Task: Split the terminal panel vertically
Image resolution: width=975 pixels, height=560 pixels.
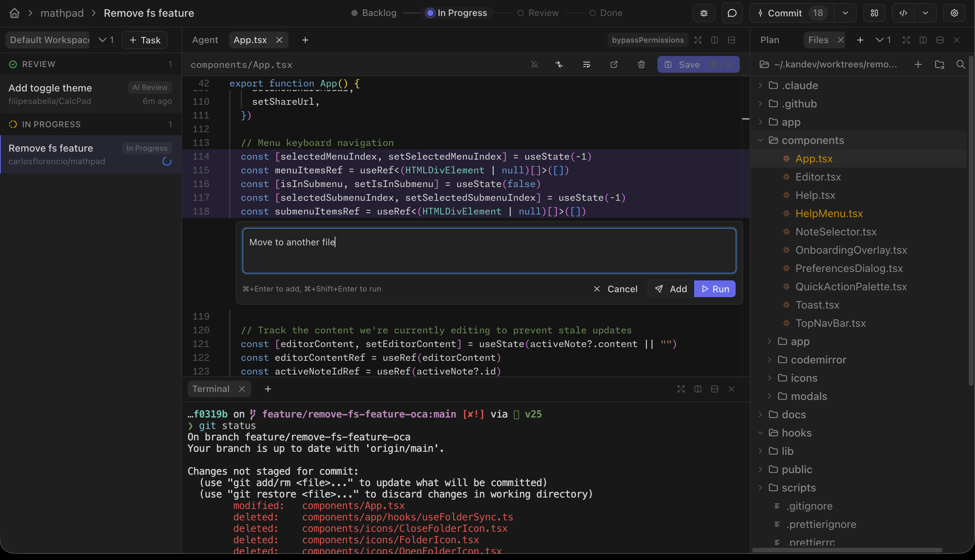Action: [x=698, y=389]
